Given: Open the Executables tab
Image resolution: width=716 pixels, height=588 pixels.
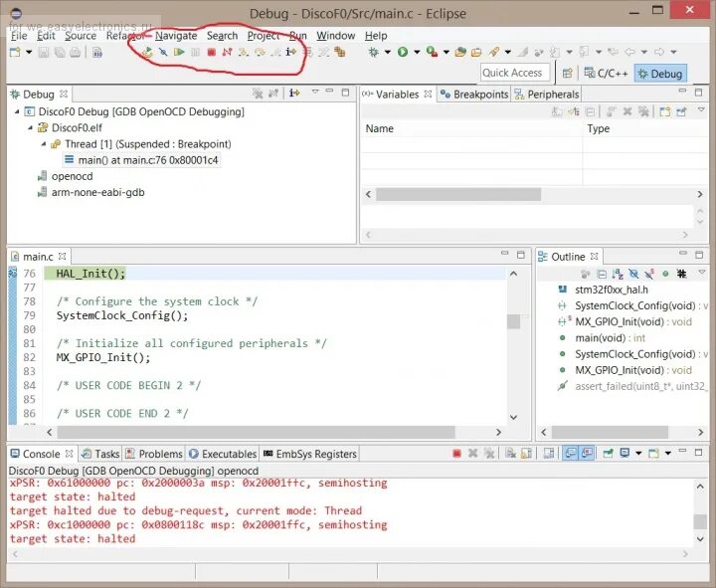Looking at the screenshot, I should click(223, 454).
